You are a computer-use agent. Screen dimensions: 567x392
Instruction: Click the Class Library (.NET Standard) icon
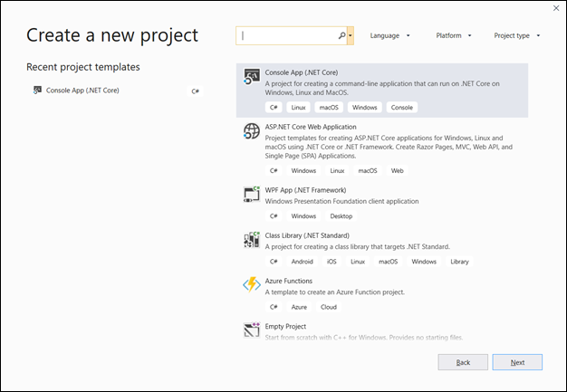(x=251, y=240)
